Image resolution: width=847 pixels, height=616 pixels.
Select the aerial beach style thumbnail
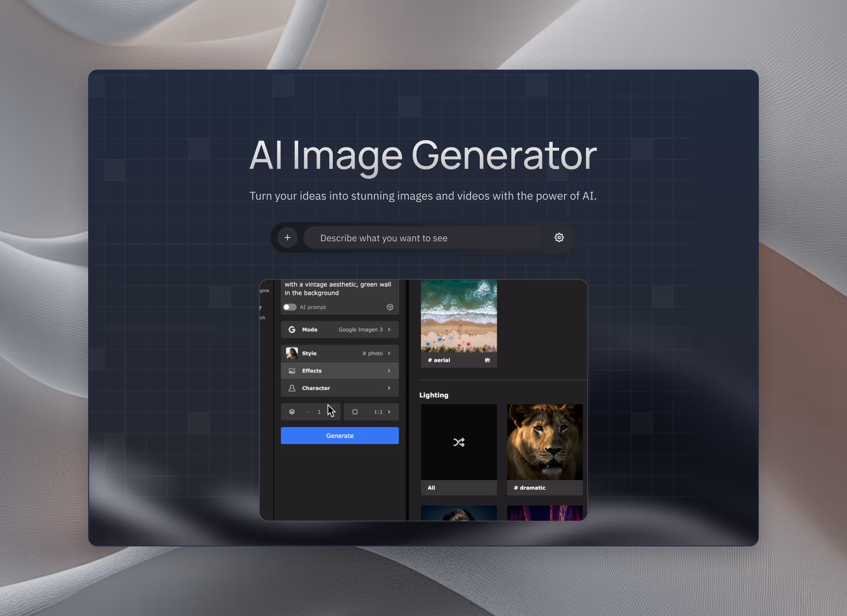(459, 316)
